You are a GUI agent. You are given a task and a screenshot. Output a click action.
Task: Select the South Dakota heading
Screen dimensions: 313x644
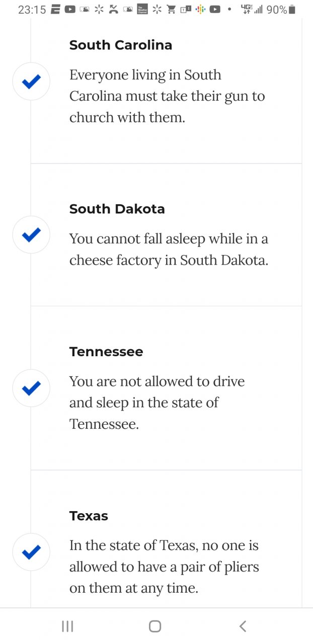click(x=117, y=209)
